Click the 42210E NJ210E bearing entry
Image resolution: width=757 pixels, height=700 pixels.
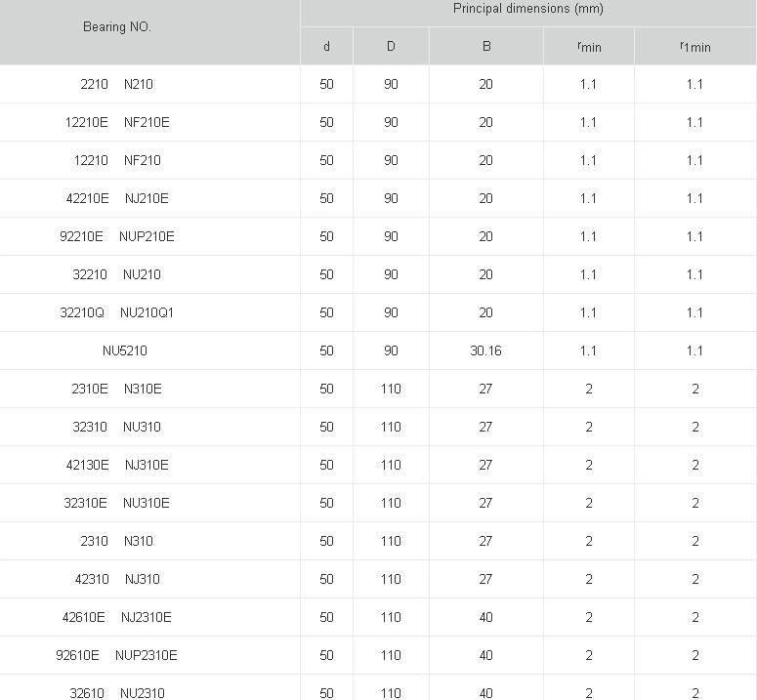pos(116,198)
